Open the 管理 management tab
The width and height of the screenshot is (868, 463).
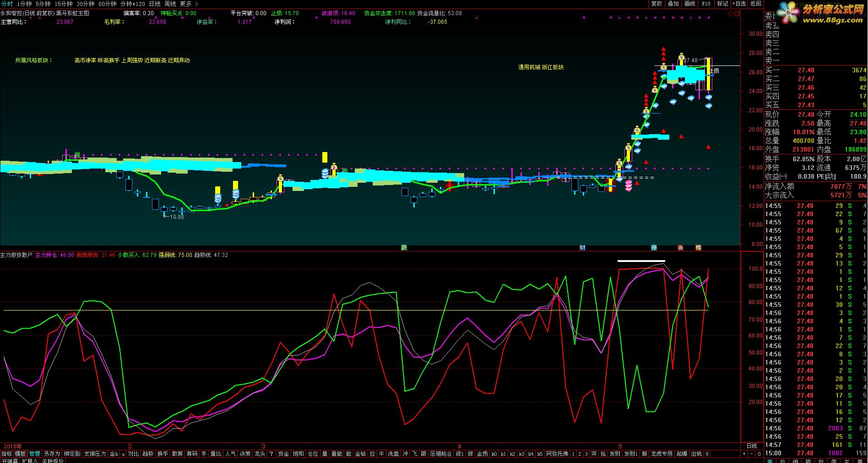point(34,454)
